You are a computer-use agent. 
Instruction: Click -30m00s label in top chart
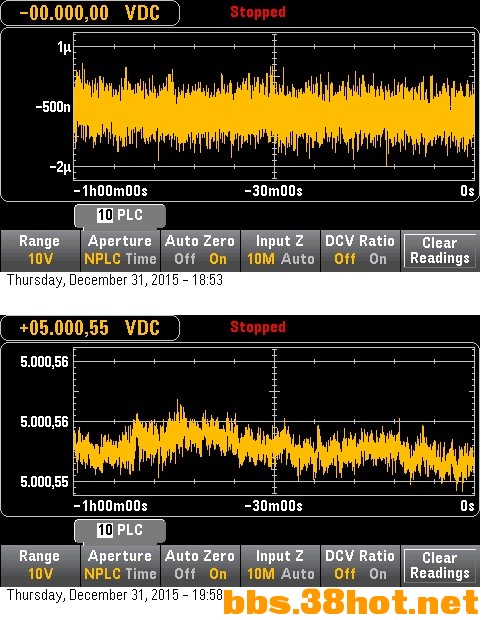[x=274, y=191]
